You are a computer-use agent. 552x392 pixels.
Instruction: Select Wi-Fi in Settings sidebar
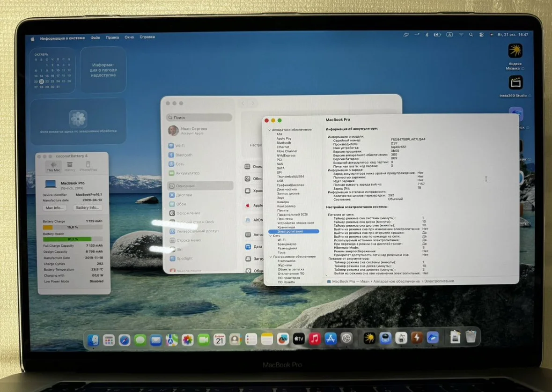[199, 146]
